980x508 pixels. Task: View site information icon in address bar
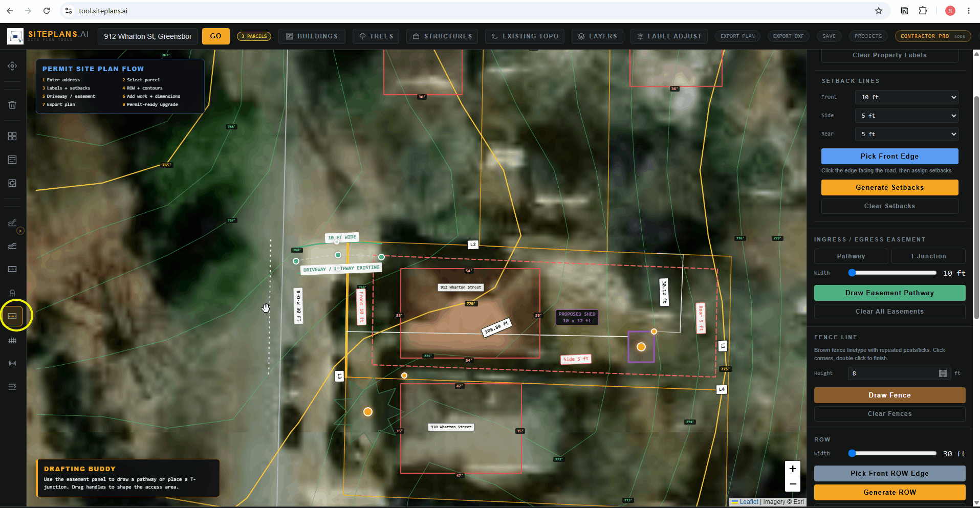pos(69,11)
